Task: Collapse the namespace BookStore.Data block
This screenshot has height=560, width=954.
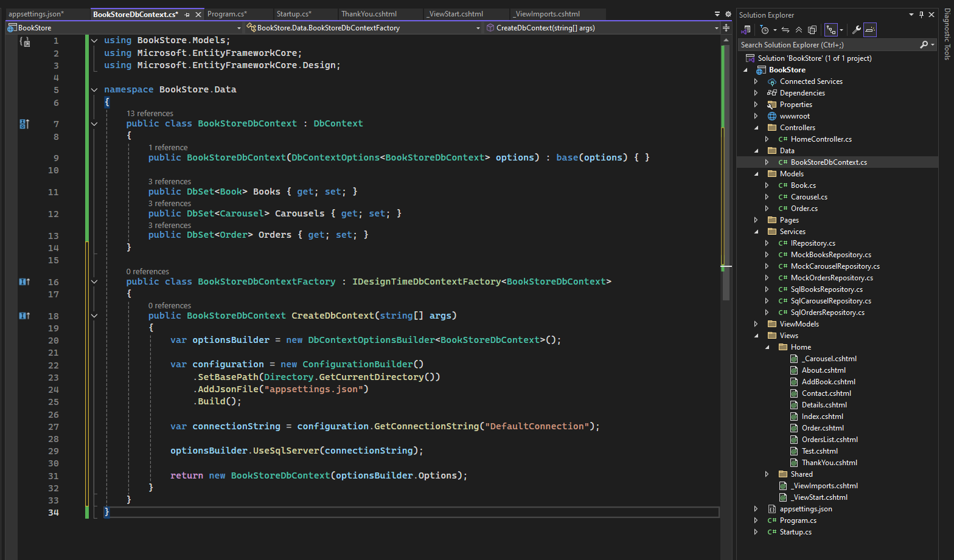Action: point(94,90)
